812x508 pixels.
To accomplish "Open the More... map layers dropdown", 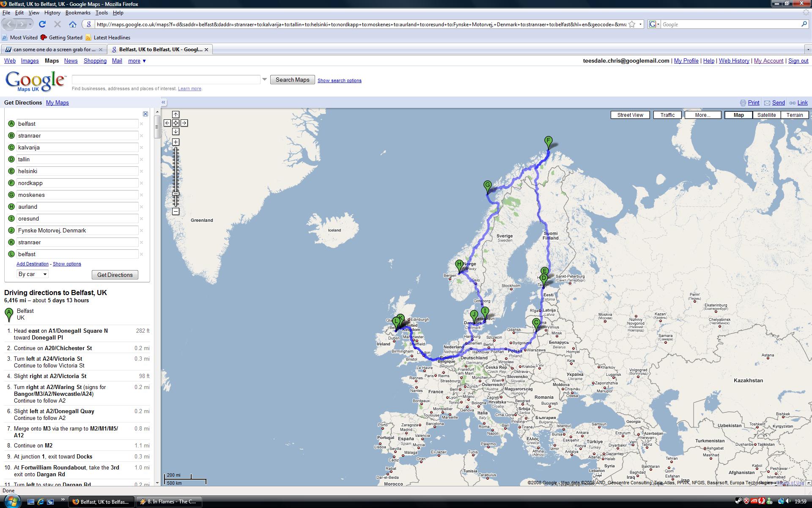I will click(702, 115).
